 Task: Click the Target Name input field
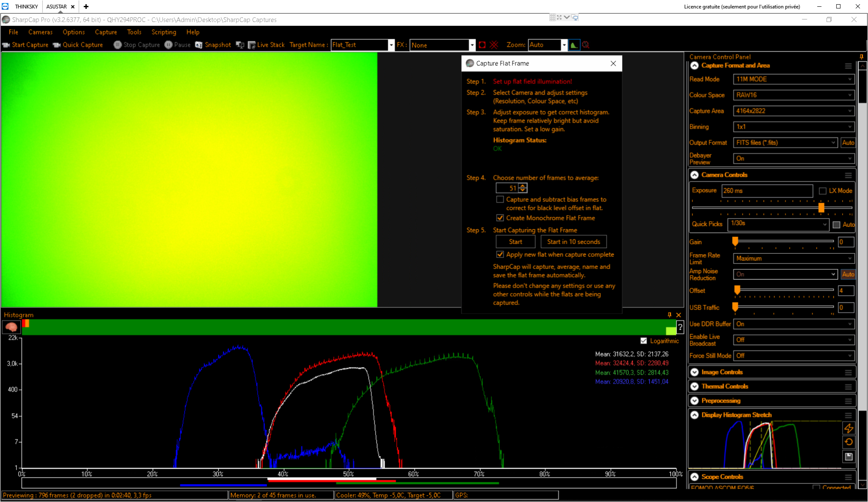pos(360,45)
